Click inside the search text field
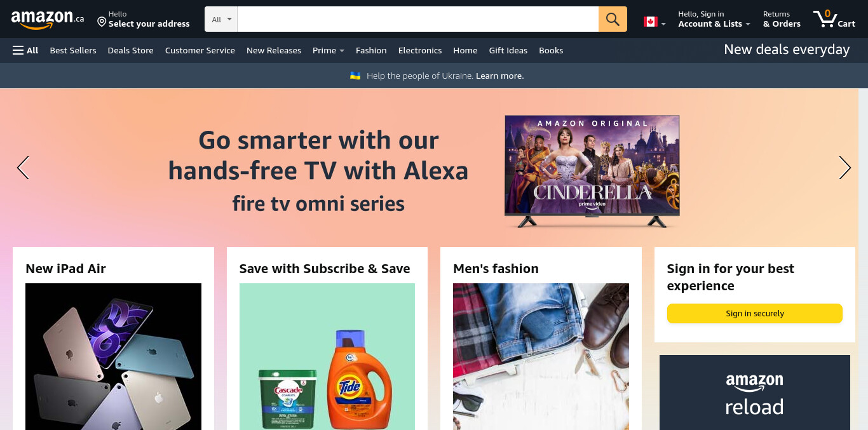 418,19
